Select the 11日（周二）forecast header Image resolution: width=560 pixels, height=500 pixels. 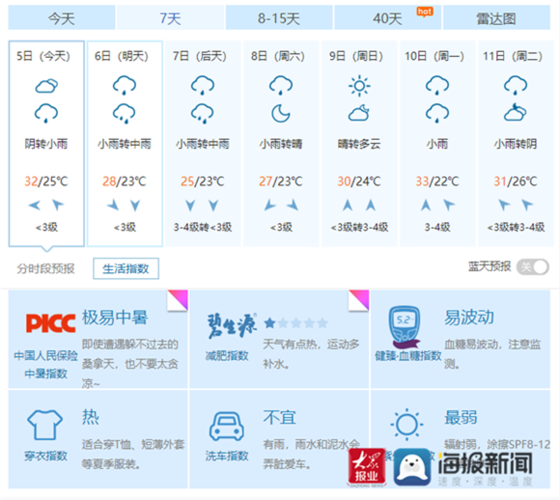(x=512, y=56)
